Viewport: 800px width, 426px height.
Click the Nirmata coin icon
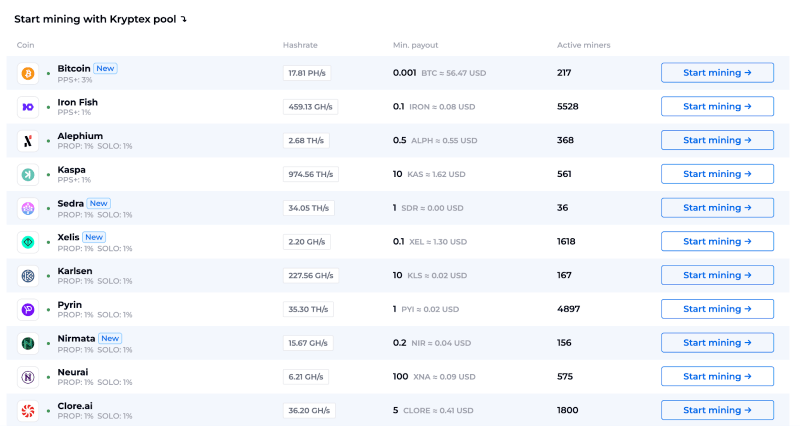[28, 343]
